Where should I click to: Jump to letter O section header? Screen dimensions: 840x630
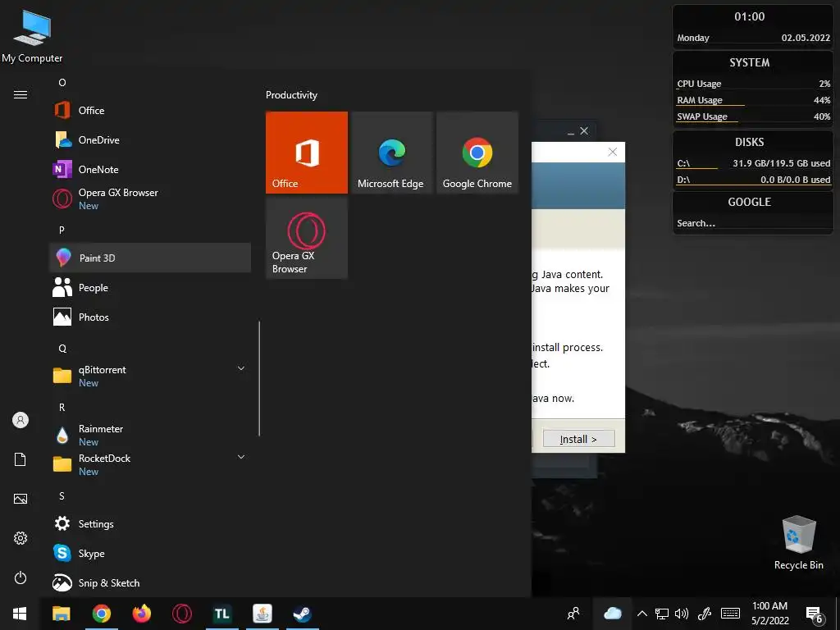click(62, 83)
